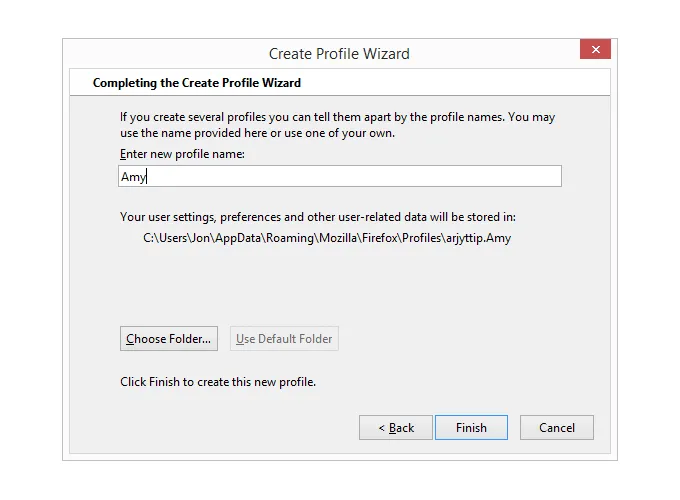Click the profile folder path ending in arjyttip.Amy
This screenshot has height=500, width=680.
click(327, 238)
